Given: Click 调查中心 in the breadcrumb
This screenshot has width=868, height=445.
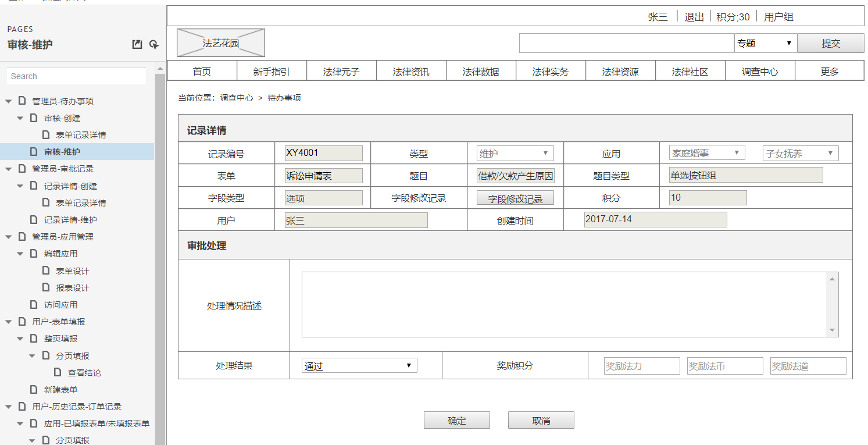Looking at the screenshot, I should coord(236,98).
